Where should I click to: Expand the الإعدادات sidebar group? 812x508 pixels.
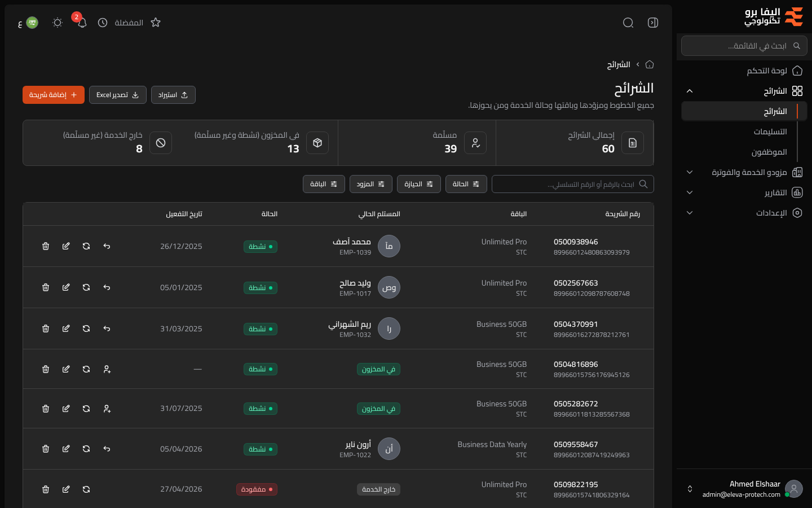point(744,213)
